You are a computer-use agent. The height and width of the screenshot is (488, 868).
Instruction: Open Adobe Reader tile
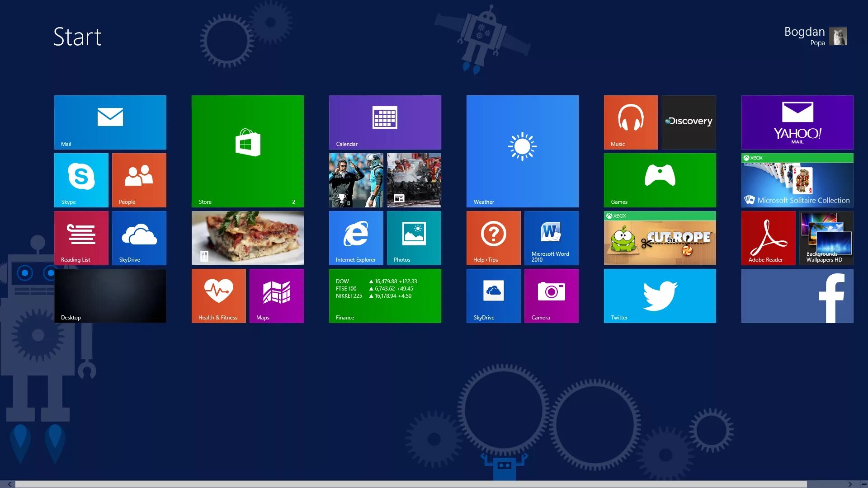point(768,238)
